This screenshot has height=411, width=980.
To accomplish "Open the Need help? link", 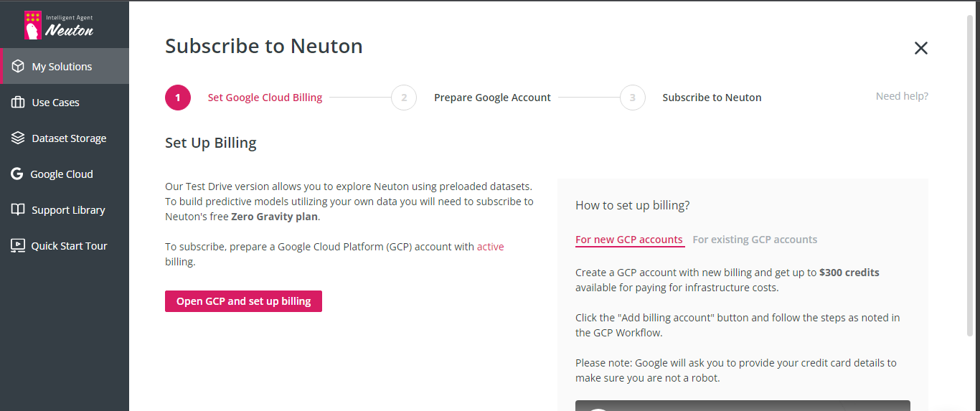I will point(902,96).
